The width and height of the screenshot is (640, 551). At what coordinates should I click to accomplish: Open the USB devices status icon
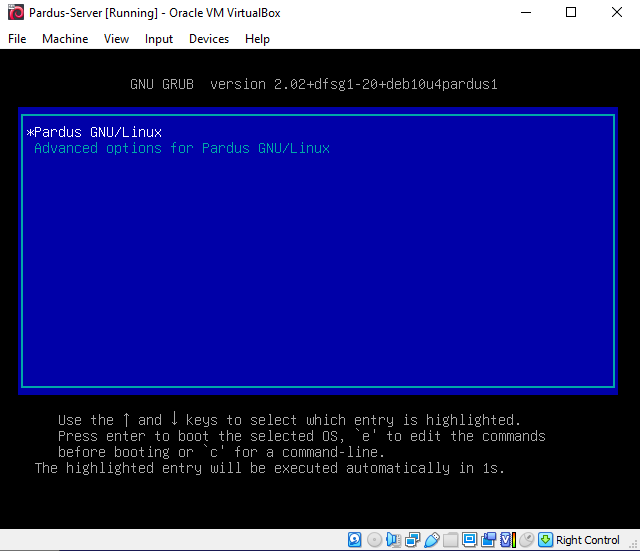431,540
